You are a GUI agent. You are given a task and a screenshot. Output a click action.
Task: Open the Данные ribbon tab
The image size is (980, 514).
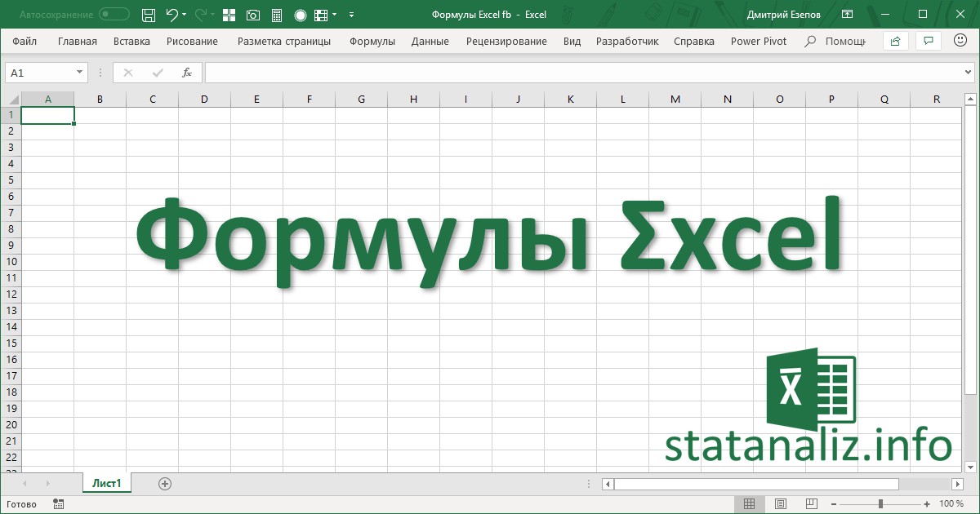click(x=430, y=41)
